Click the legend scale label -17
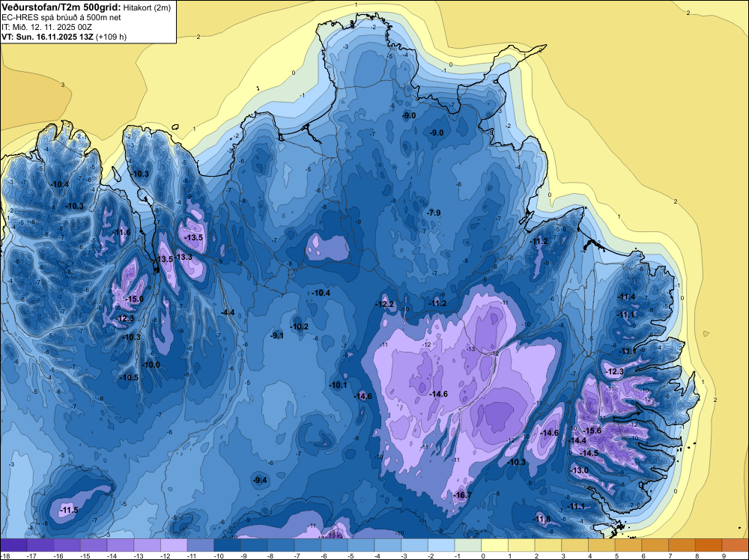The width and height of the screenshot is (749, 560). click(x=32, y=556)
